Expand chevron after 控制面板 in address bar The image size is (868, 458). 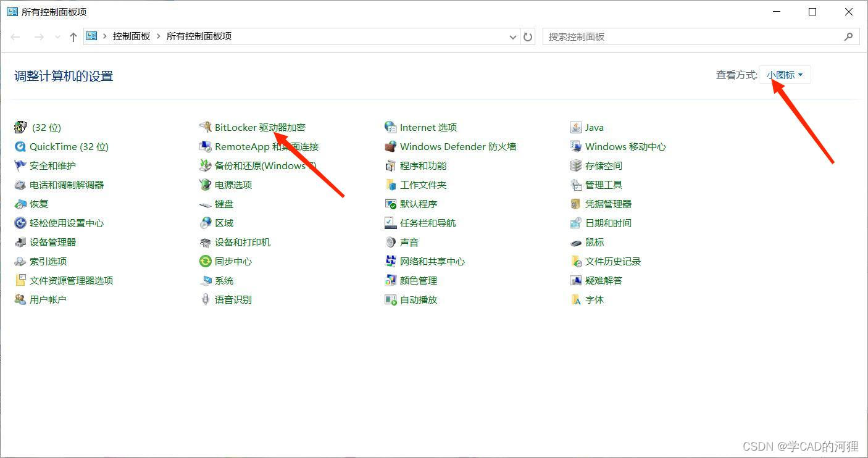159,36
